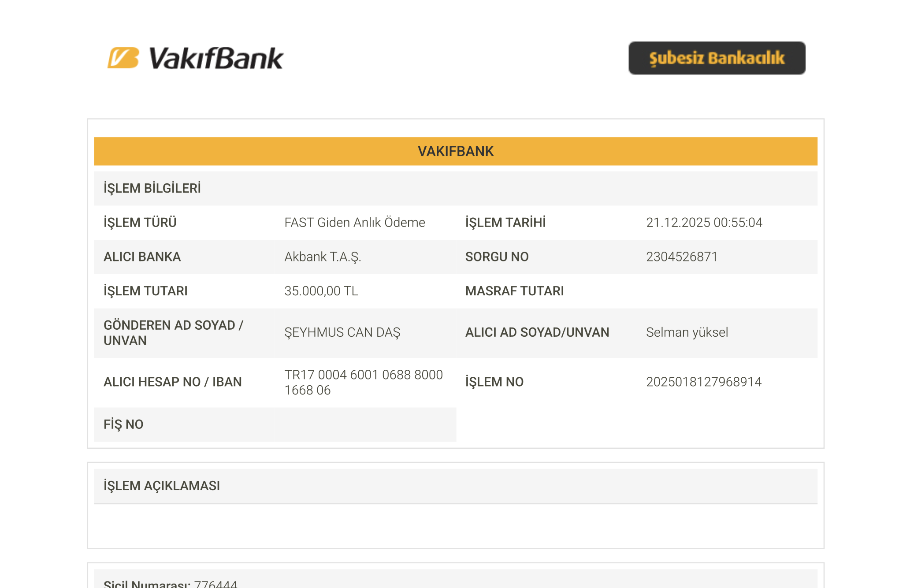
Task: Click the İŞLEM NO label
Action: [x=494, y=382]
